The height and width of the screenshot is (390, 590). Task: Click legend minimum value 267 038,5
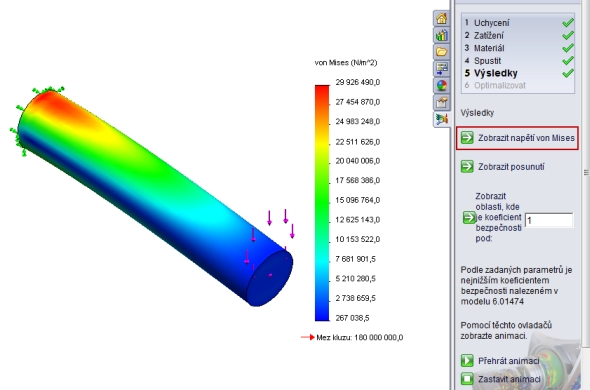[x=352, y=318]
